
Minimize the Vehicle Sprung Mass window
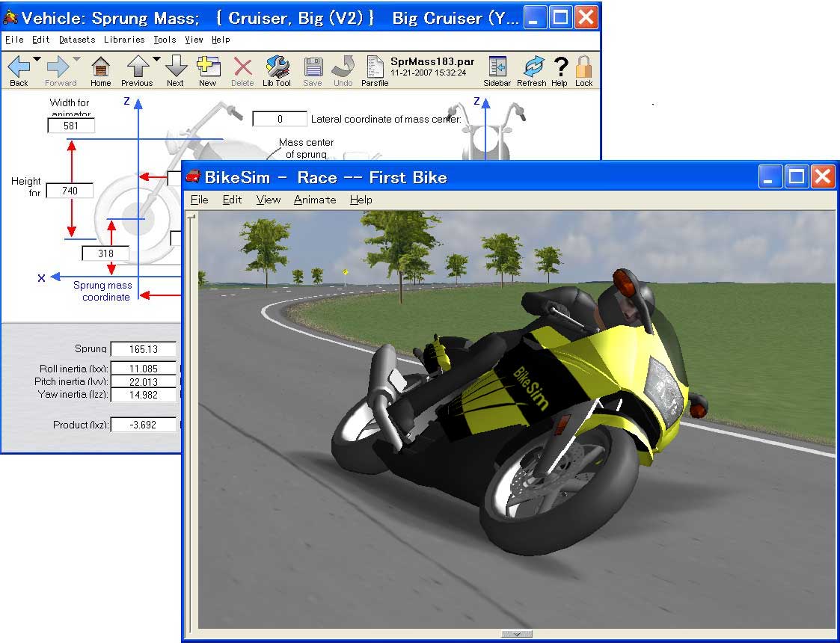point(533,18)
